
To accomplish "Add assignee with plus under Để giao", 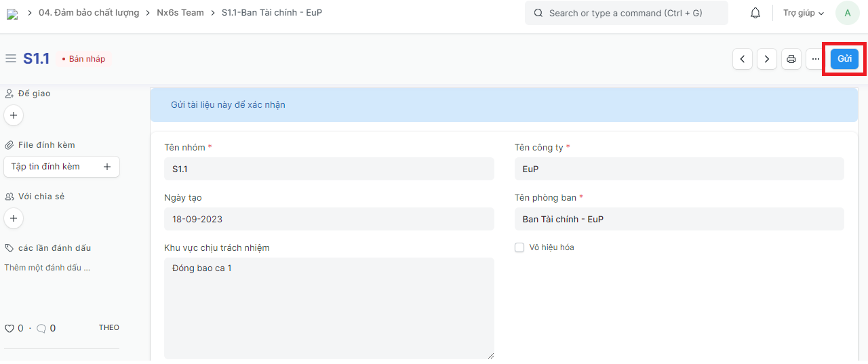I will coord(14,115).
